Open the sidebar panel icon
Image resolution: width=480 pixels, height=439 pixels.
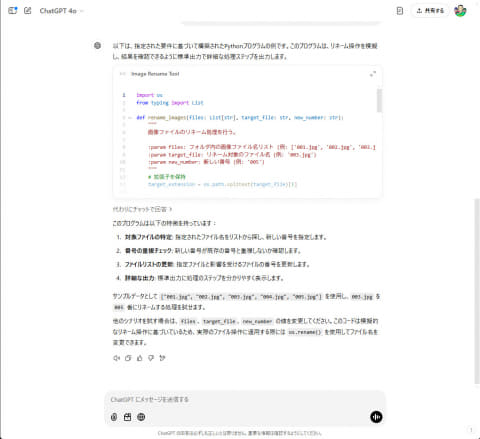13,11
